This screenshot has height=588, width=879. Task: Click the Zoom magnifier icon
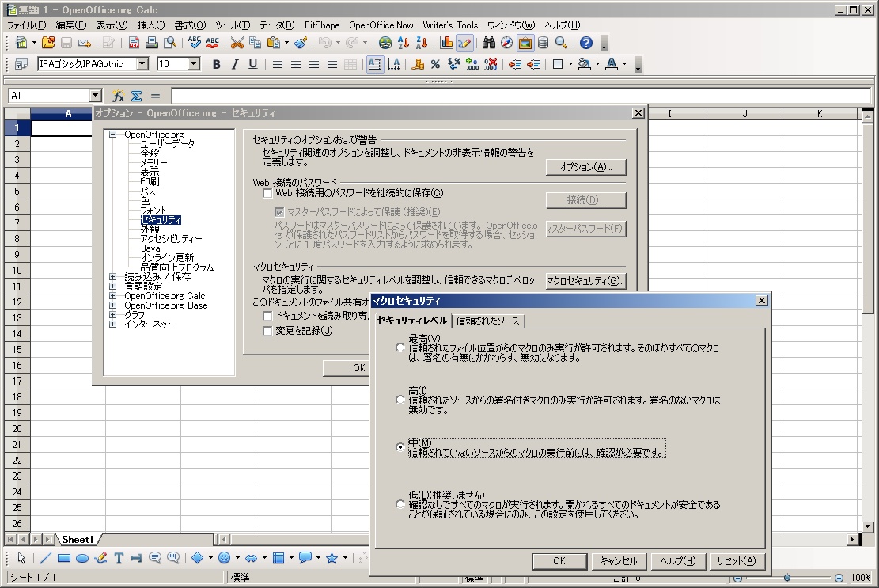(x=561, y=43)
